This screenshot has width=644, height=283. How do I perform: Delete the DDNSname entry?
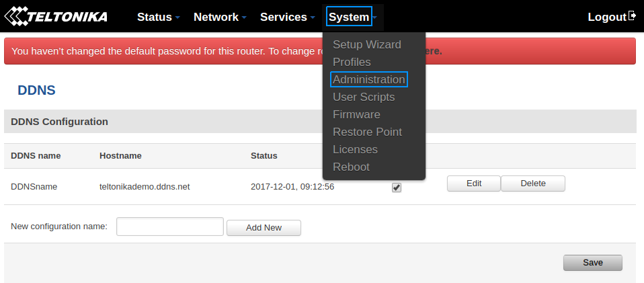pos(533,184)
